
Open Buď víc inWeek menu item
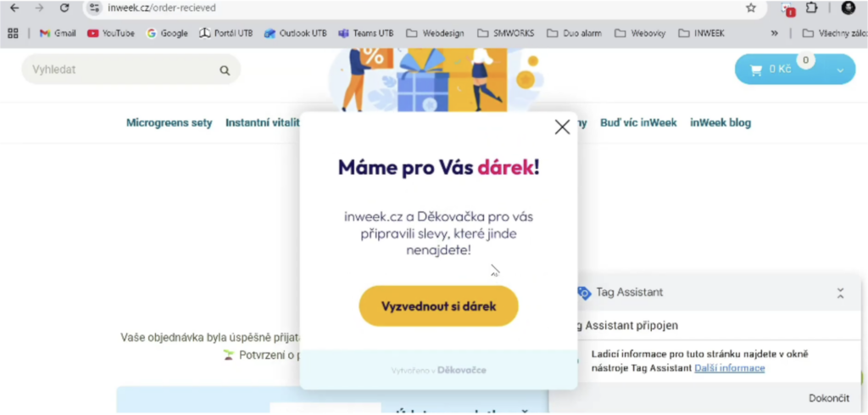click(x=638, y=123)
